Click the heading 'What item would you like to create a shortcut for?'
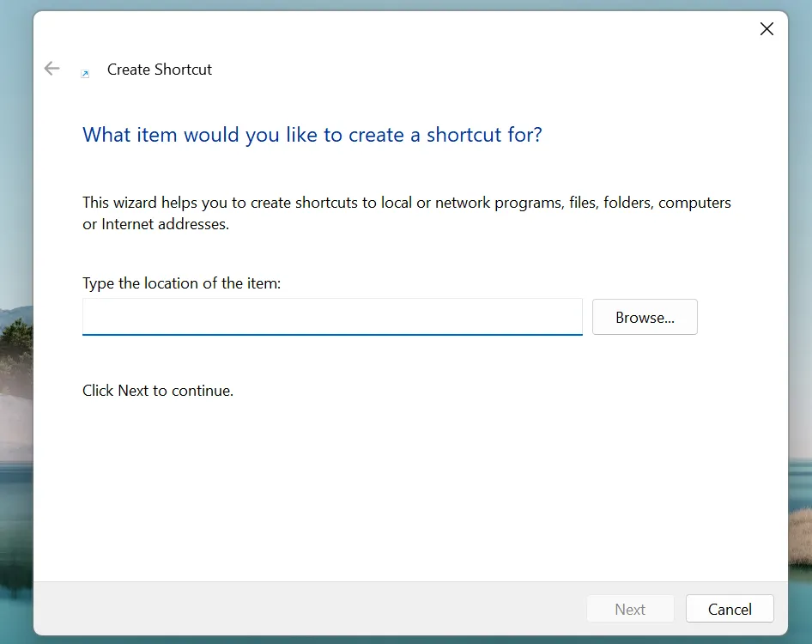 (312, 135)
